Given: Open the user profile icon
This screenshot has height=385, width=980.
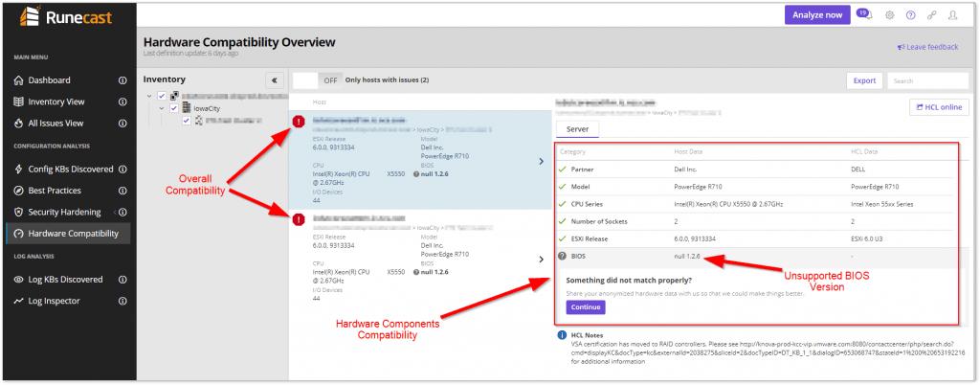Looking at the screenshot, I should point(952,15).
